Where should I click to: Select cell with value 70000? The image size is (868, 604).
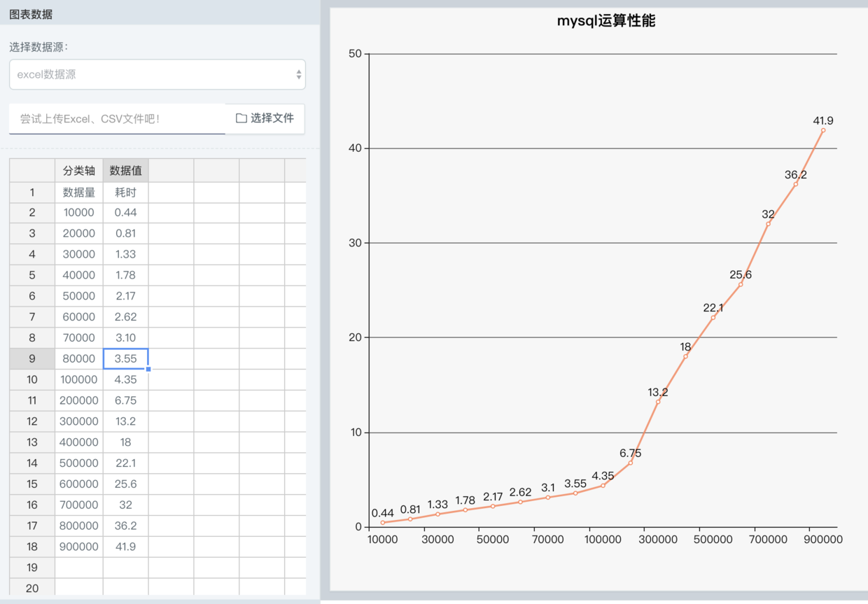pos(79,338)
